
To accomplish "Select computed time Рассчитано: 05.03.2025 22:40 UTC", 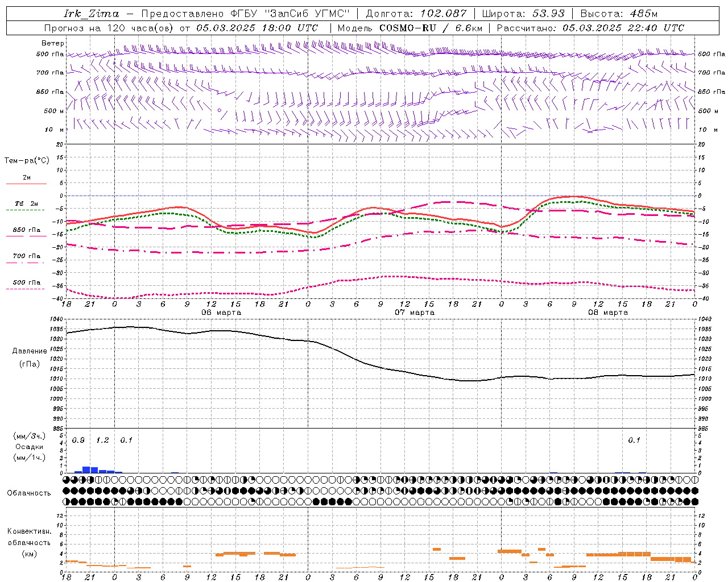I will pyautogui.click(x=590, y=28).
